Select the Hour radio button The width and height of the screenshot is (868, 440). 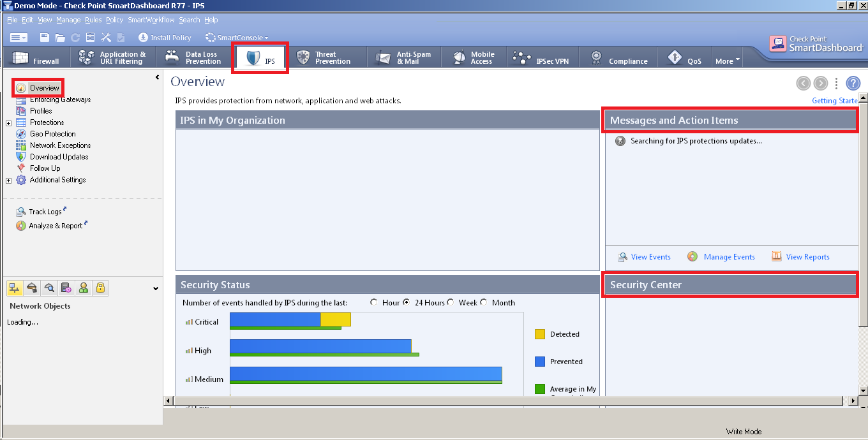[x=373, y=302]
